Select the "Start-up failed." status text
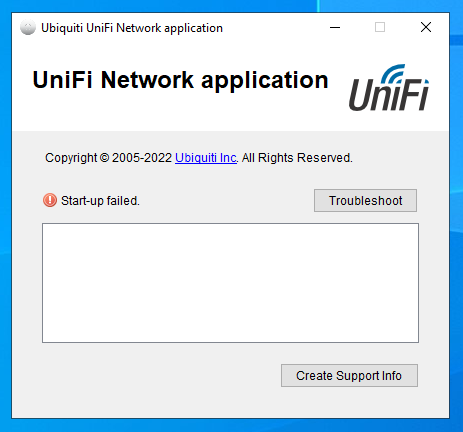Image resolution: width=463 pixels, height=432 pixels. [x=100, y=201]
